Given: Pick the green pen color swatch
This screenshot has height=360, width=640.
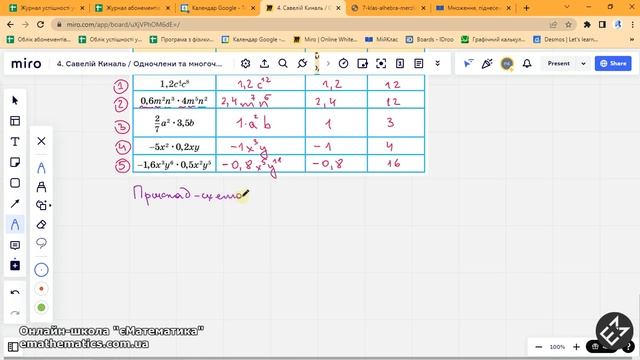Looking at the screenshot, I should [41, 307].
